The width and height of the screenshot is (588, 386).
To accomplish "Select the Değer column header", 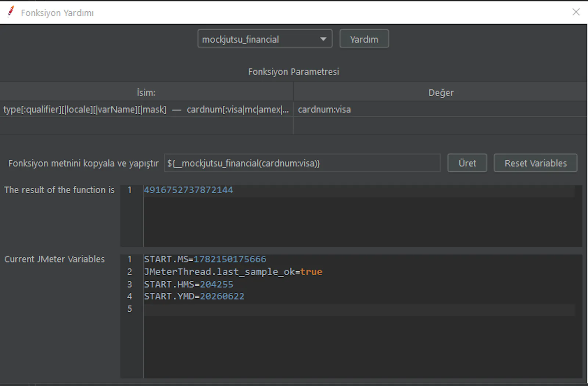I will tap(440, 92).
